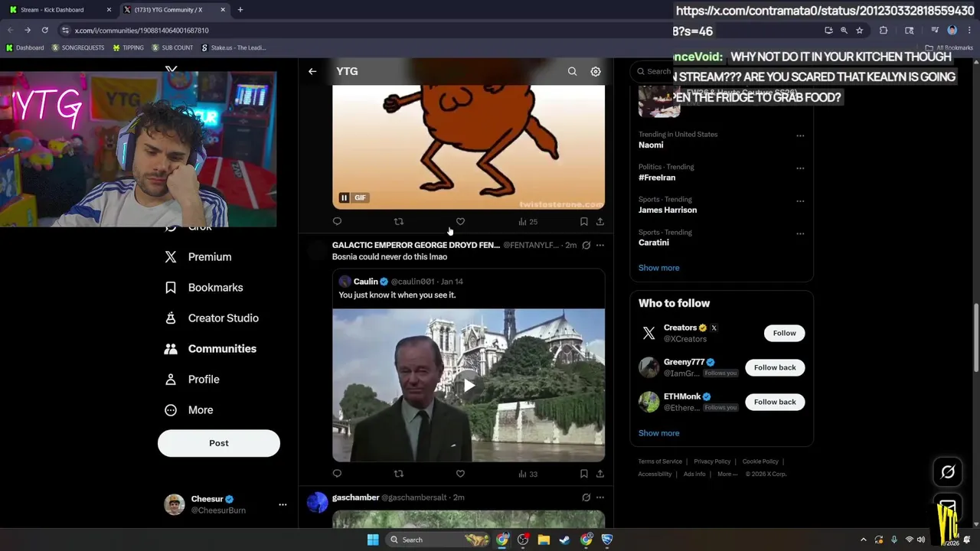Image resolution: width=980 pixels, height=551 pixels.
Task: Bookmark the GIF post
Action: tap(583, 221)
